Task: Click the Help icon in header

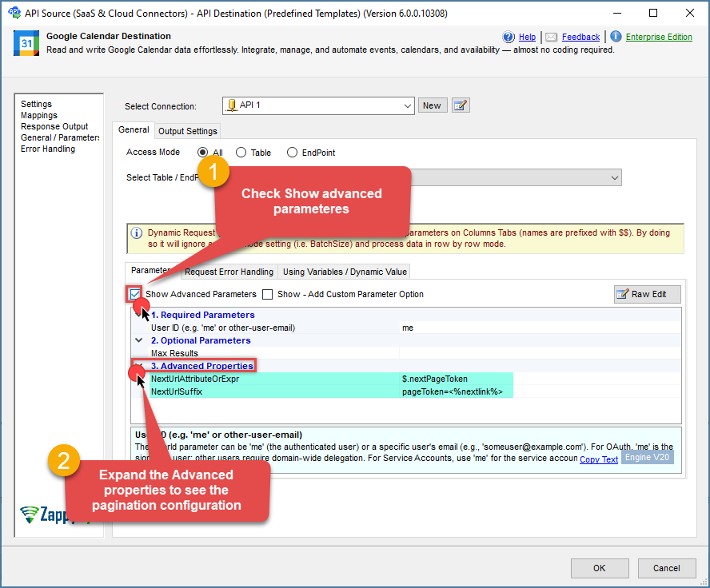Action: point(509,37)
